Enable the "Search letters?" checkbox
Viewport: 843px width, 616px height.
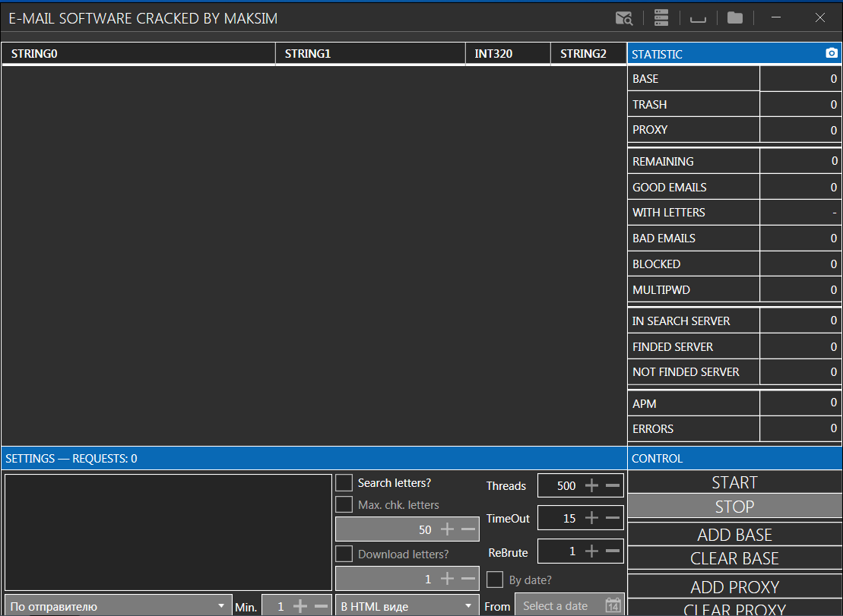point(344,483)
